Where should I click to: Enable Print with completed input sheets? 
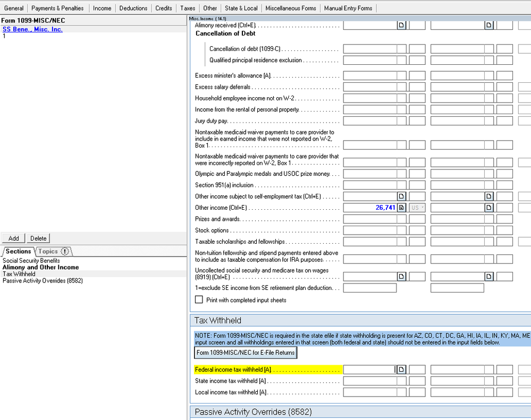(199, 299)
